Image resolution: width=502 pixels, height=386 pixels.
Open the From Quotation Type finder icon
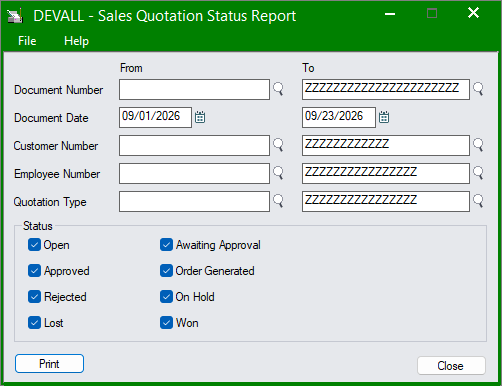(x=278, y=201)
